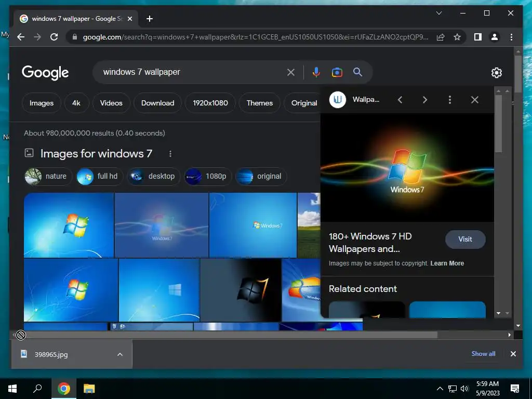Click the Wallpa... site logo in preview

338,100
